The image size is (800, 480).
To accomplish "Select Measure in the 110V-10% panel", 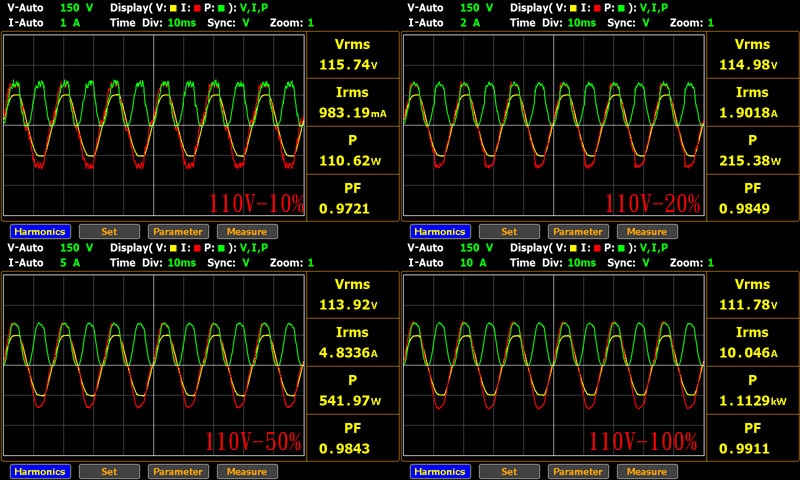I will click(247, 232).
